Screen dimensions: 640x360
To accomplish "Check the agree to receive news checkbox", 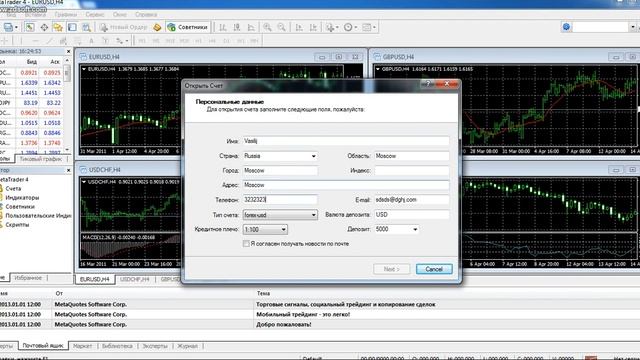I will tap(246, 244).
